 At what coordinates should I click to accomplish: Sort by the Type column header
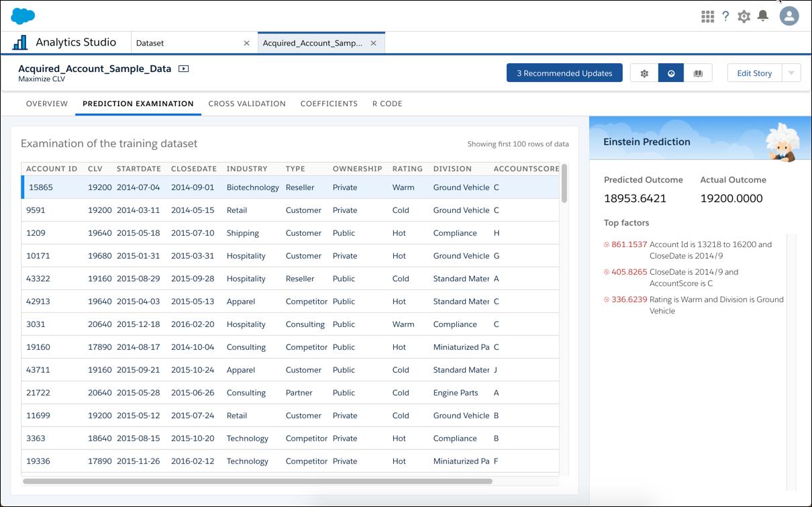295,169
